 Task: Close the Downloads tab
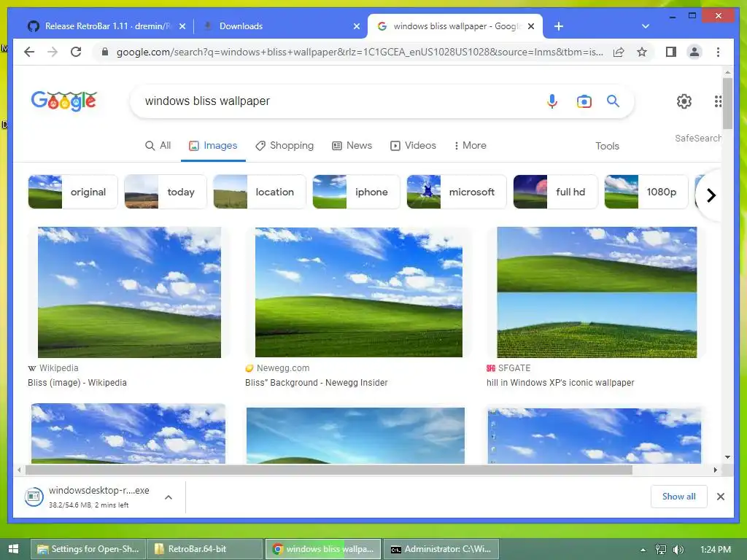coord(356,26)
